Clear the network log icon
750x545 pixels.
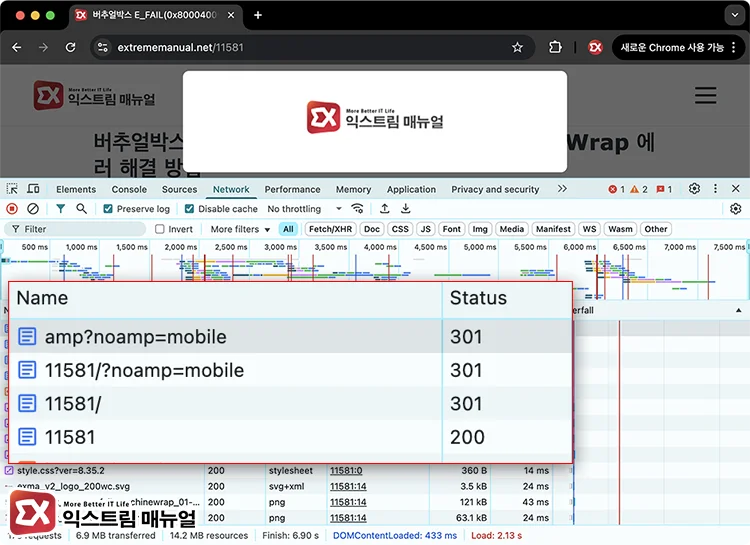point(33,209)
